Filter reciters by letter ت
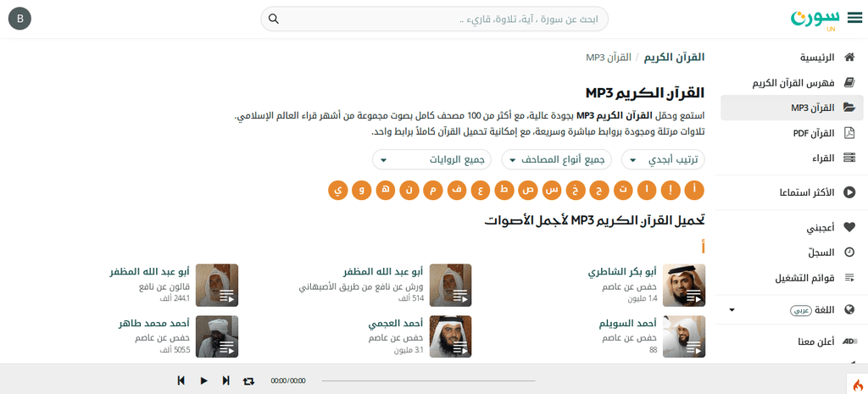This screenshot has height=394, width=868. (623, 191)
